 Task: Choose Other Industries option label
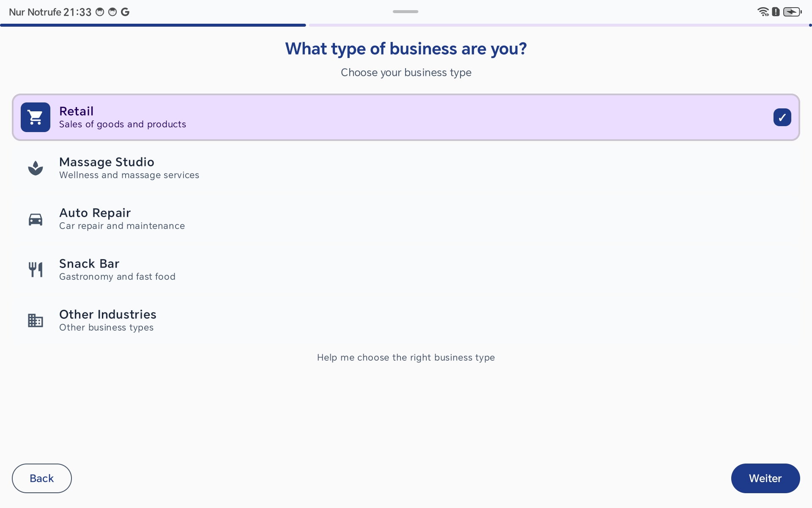pos(108,315)
